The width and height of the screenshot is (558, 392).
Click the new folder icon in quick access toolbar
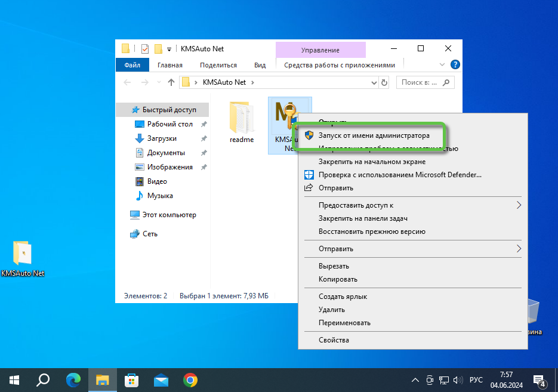(x=158, y=49)
